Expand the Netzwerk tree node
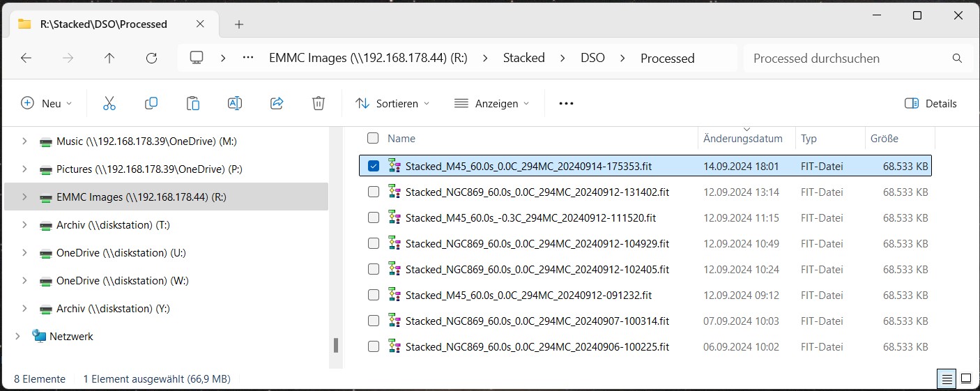 17,337
